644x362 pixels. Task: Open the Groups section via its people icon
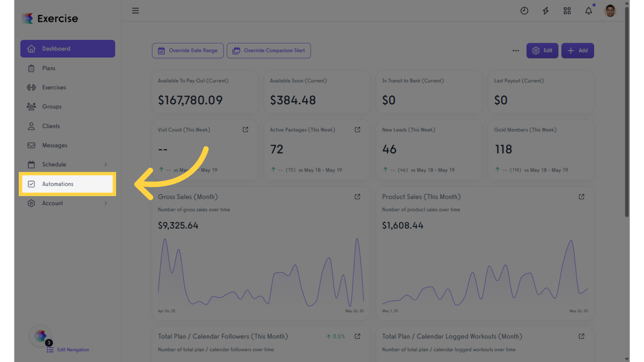31,107
